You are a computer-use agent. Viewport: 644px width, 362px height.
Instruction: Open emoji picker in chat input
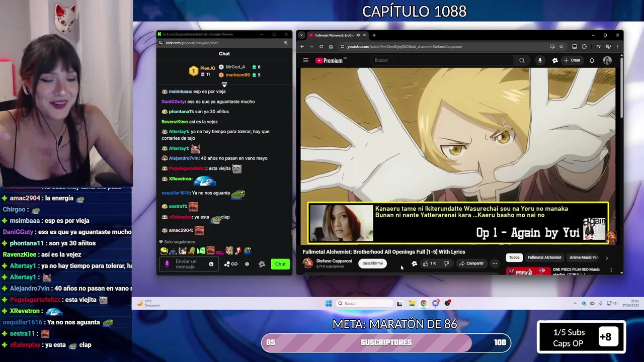[x=211, y=264]
